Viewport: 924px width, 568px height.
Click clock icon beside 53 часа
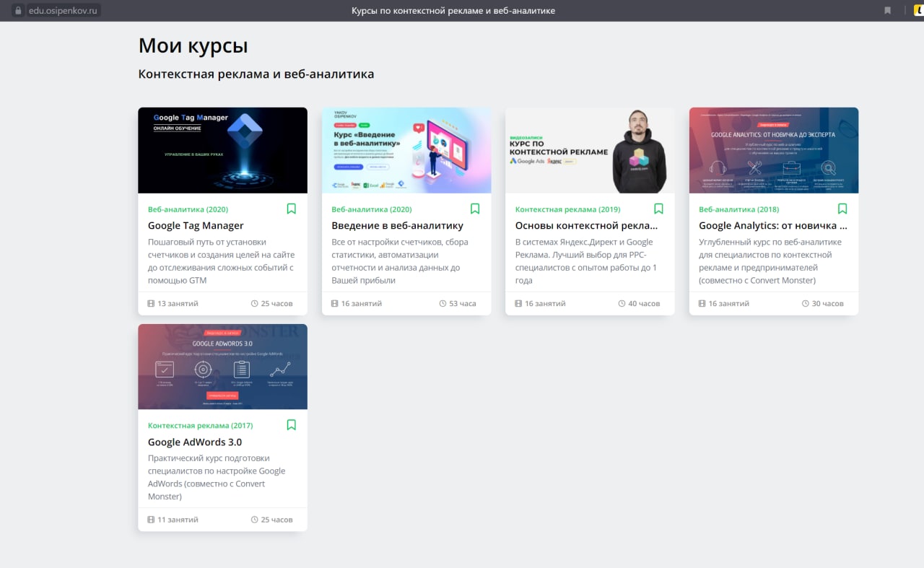(443, 303)
